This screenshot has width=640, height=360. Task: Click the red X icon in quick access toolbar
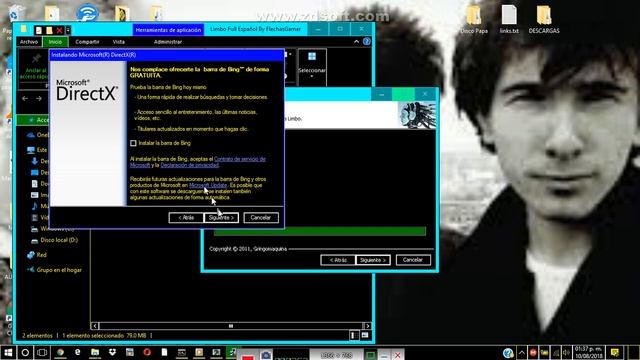point(60,30)
